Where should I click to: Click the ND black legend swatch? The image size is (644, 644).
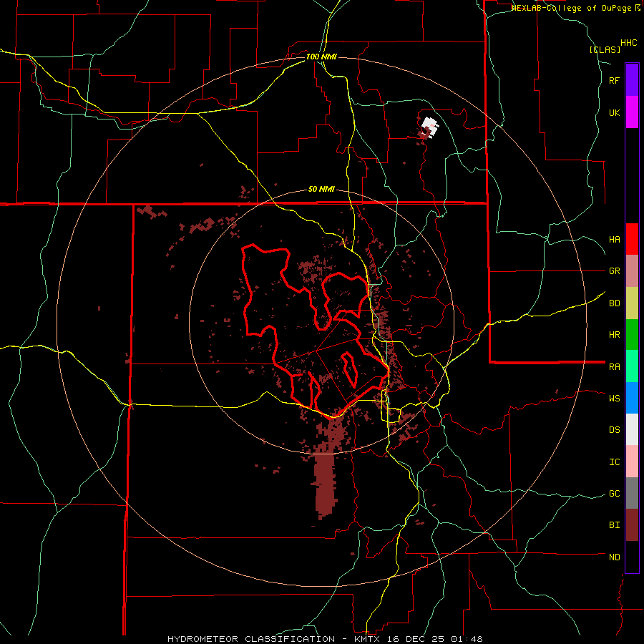coord(632,557)
